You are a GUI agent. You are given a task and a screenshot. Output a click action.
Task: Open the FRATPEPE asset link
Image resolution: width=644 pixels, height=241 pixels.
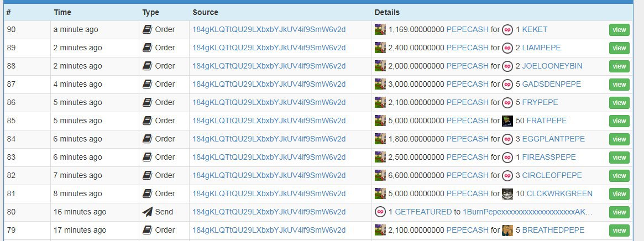point(547,120)
